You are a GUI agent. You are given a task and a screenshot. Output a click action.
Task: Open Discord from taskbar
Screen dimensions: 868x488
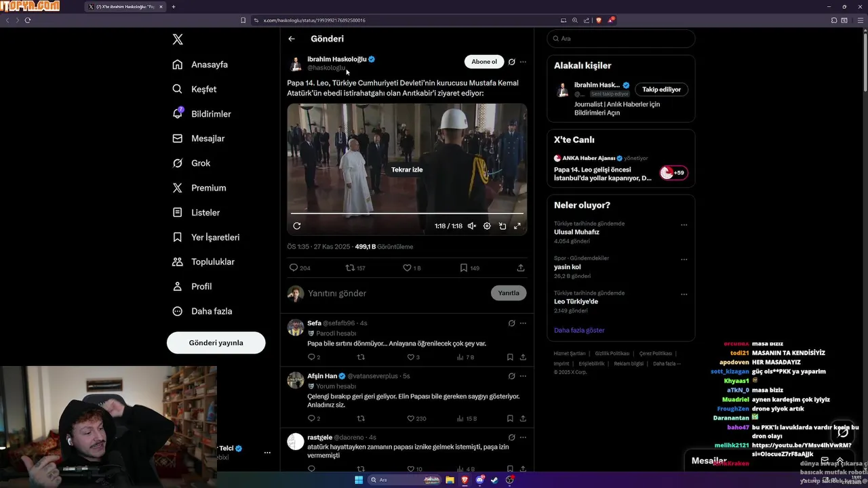click(x=479, y=480)
